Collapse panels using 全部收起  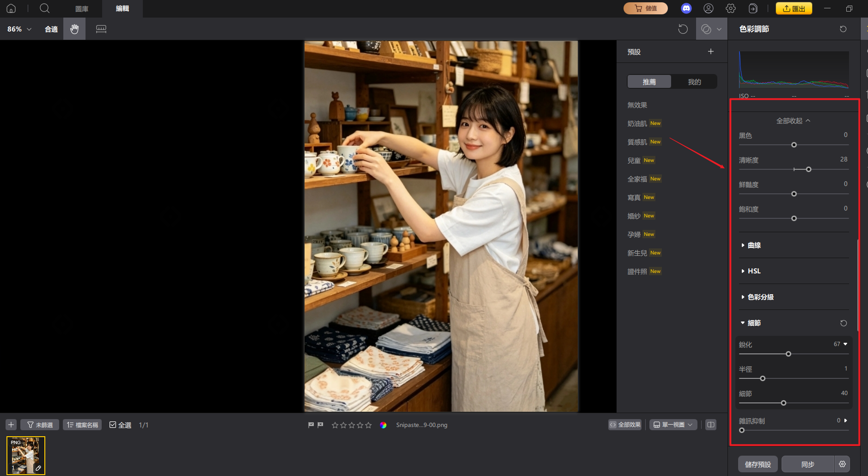(x=792, y=120)
